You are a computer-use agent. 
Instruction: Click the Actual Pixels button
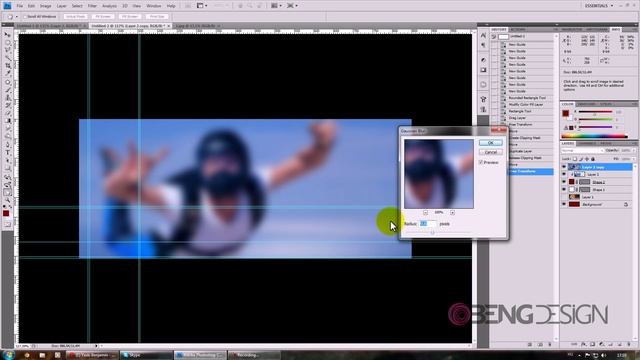click(76, 17)
